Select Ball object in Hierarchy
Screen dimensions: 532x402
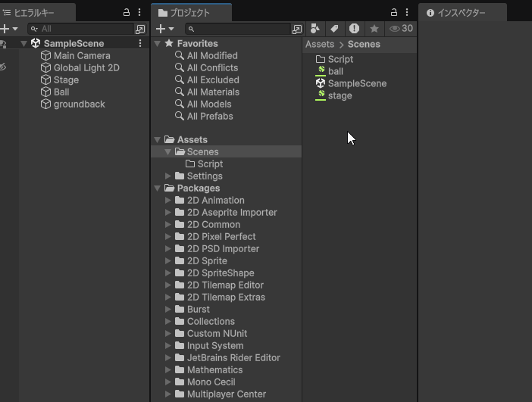pyautogui.click(x=61, y=92)
